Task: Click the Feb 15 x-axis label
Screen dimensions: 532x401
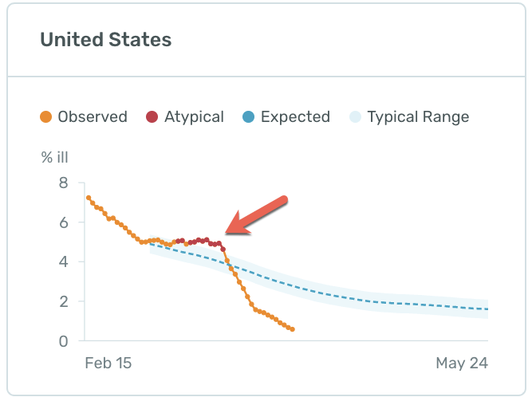Action: pyautogui.click(x=108, y=364)
